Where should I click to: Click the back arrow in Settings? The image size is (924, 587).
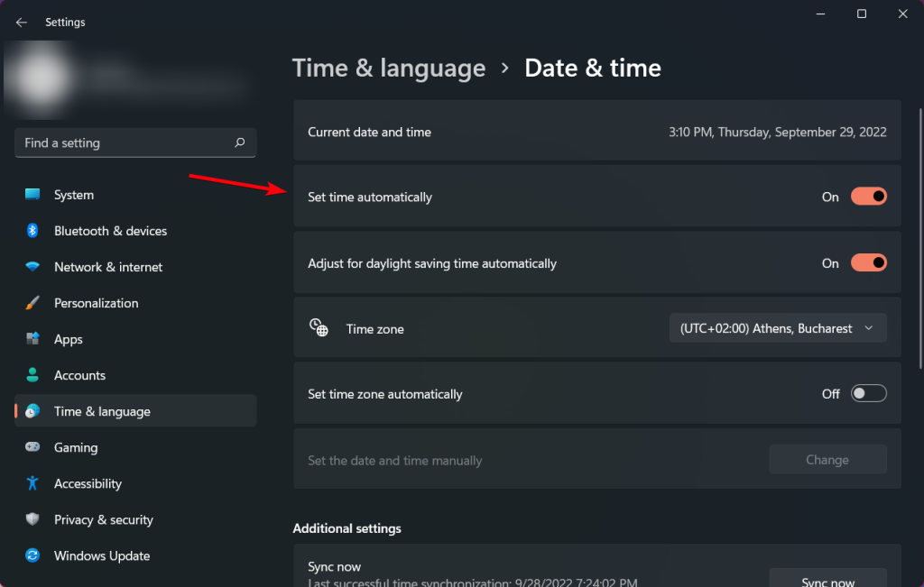tap(21, 22)
